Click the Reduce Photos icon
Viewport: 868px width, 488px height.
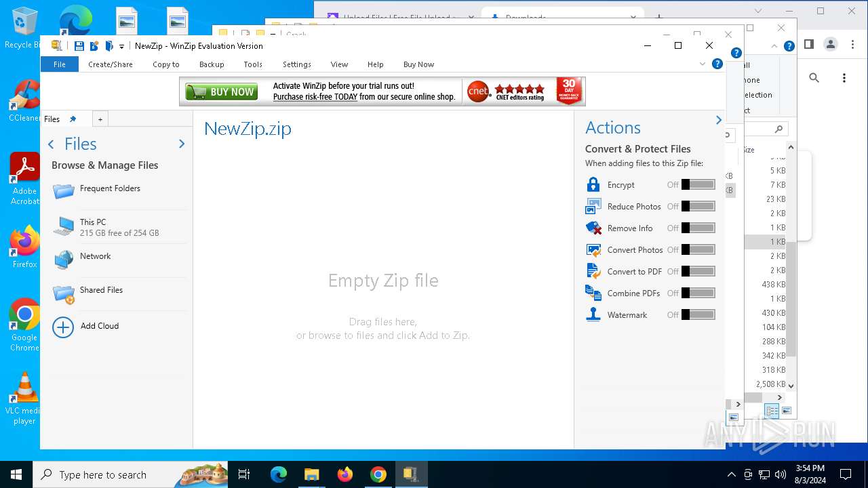click(593, 206)
